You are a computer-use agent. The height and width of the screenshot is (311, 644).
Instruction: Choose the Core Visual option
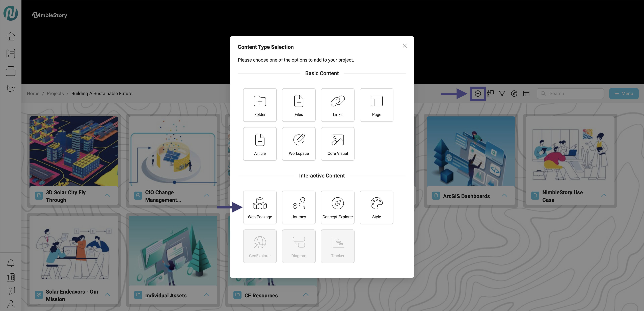pos(337,144)
